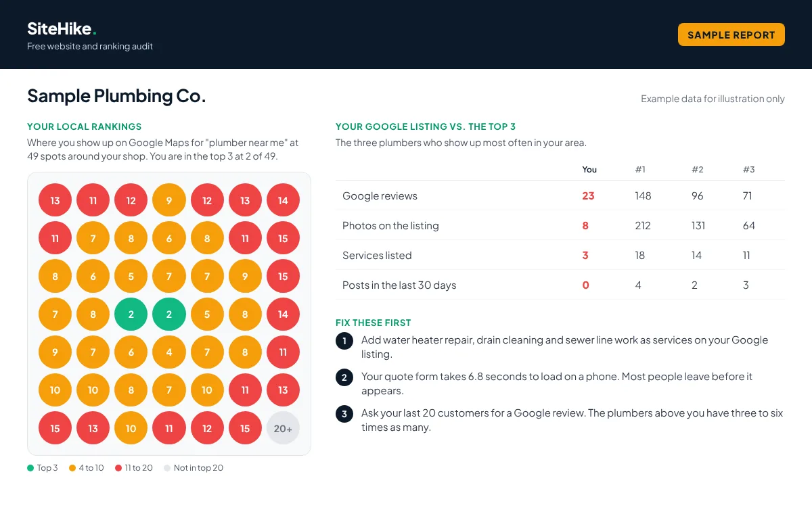Click the #2 posts in 30 days value
The height and width of the screenshot is (514, 812).
click(694, 285)
